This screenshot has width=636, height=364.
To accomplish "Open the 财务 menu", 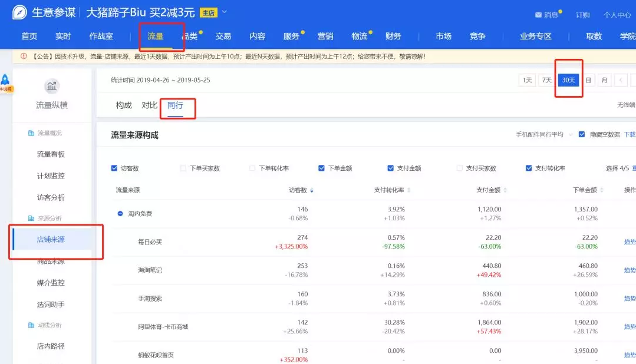I will (x=393, y=36).
